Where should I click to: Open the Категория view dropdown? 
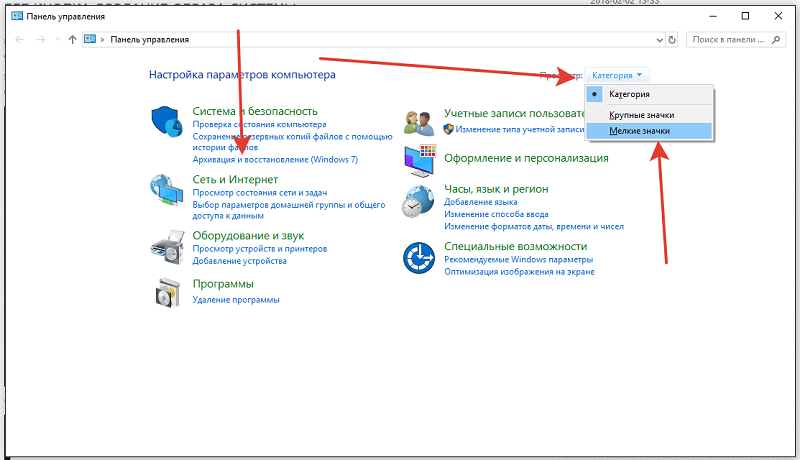(617, 75)
